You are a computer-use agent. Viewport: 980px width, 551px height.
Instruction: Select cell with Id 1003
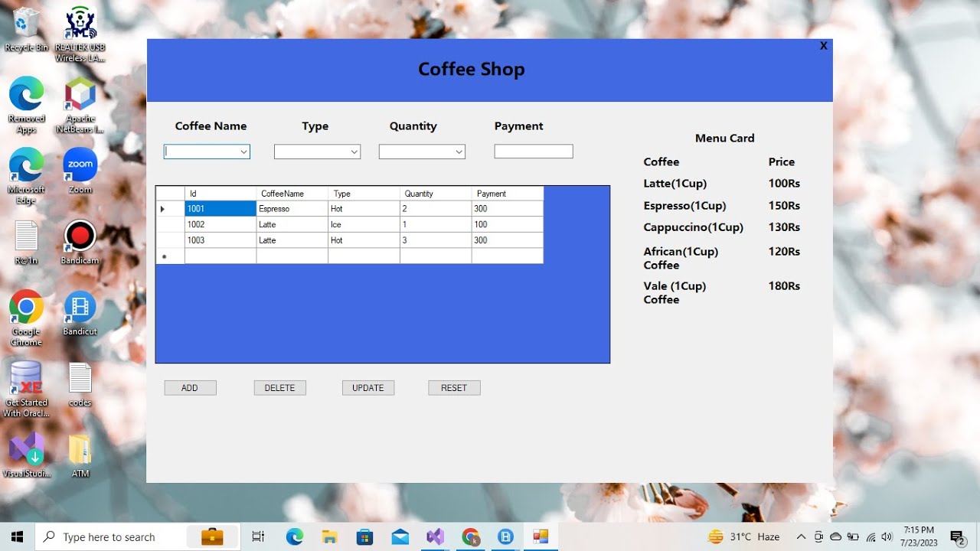click(x=220, y=240)
